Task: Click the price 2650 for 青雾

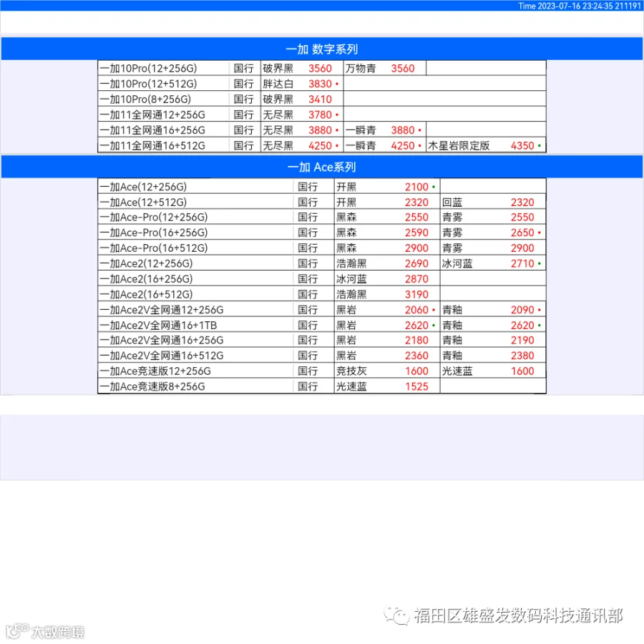Action: pyautogui.click(x=522, y=233)
